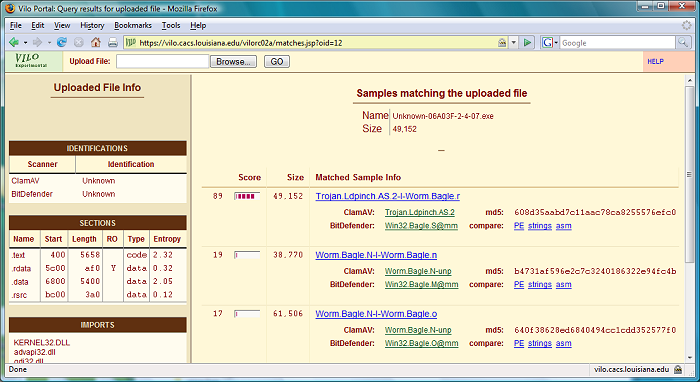
Task: Click the results pane vertical scrollbar
Action: [x=689, y=174]
